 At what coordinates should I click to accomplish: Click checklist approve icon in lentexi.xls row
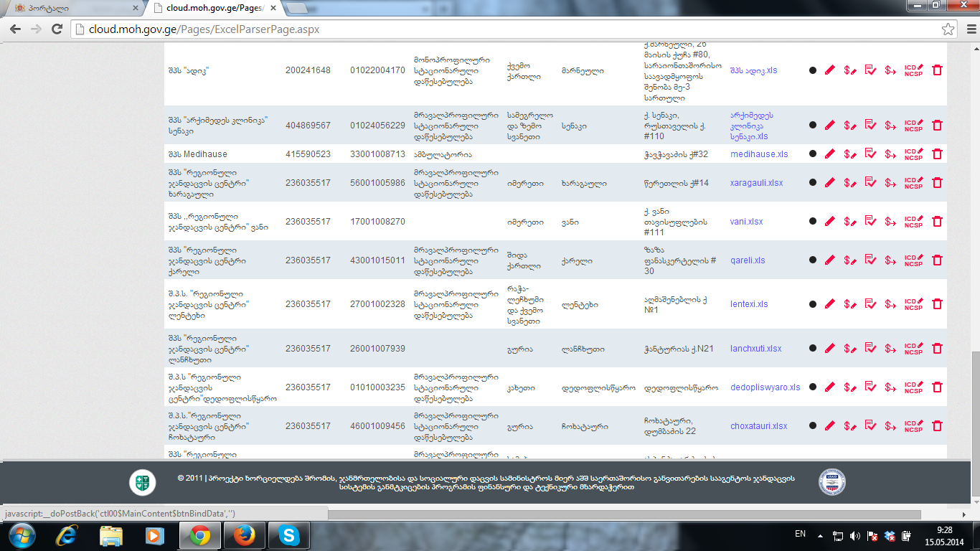(x=871, y=304)
